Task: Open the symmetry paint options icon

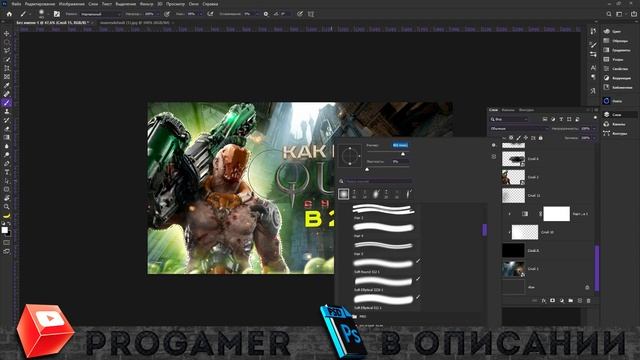Action: 311,14
